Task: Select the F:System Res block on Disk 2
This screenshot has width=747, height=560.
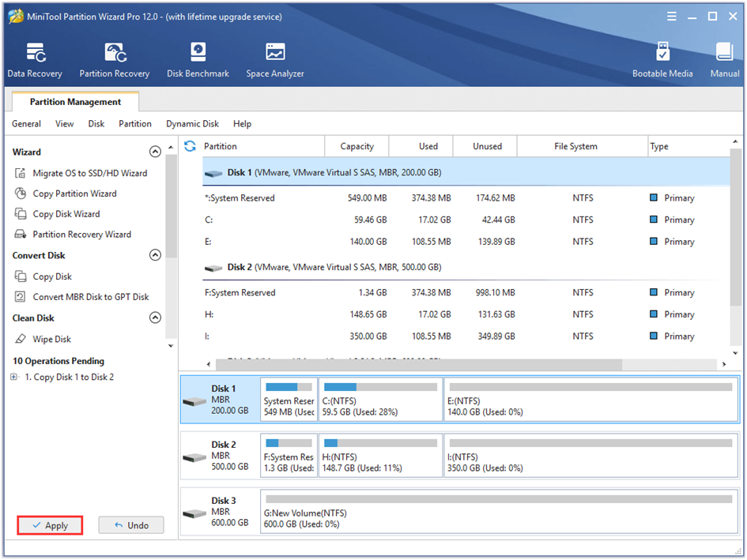Action: click(x=289, y=455)
